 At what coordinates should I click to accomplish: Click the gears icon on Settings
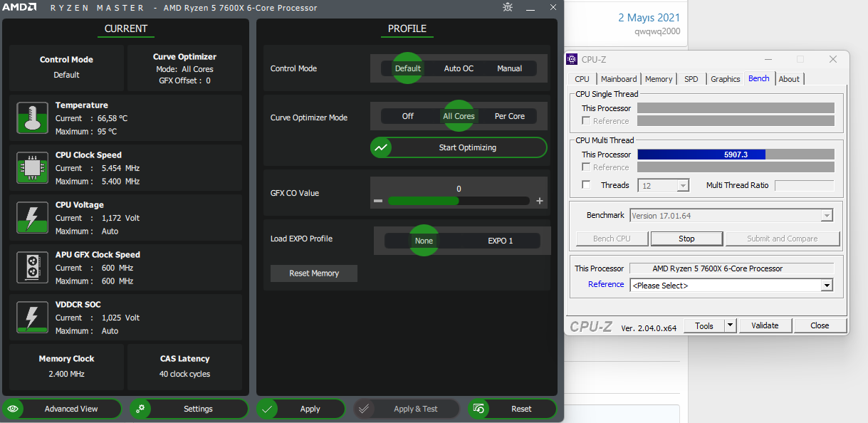click(140, 409)
